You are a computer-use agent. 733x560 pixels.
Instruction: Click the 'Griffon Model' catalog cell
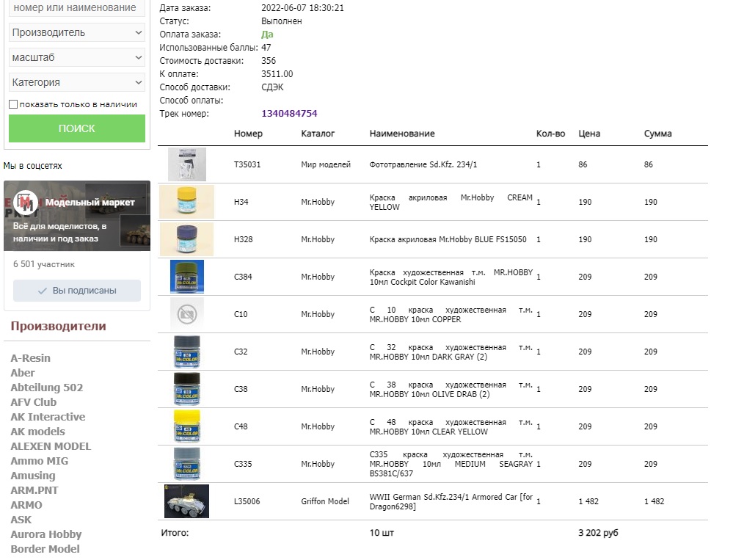(x=325, y=501)
